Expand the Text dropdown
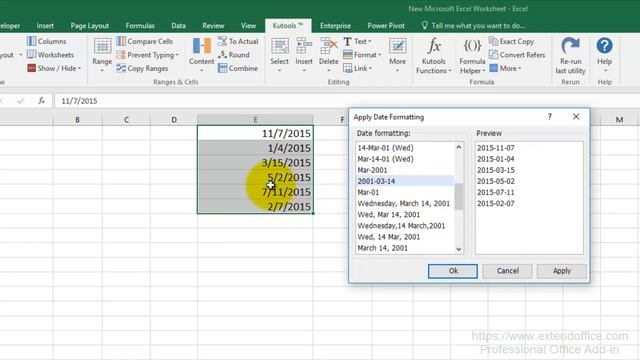The height and width of the screenshot is (360, 640). (x=358, y=41)
